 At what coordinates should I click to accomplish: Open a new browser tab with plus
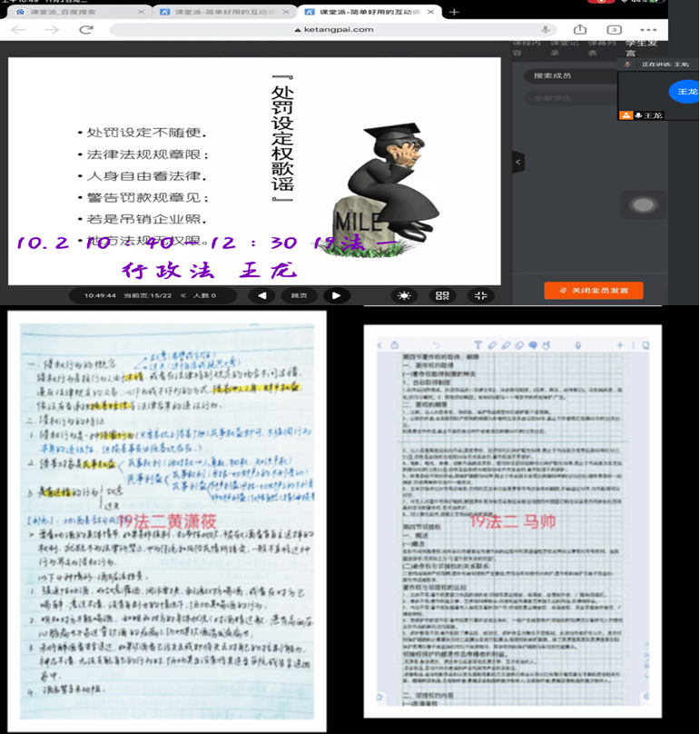pyautogui.click(x=454, y=12)
